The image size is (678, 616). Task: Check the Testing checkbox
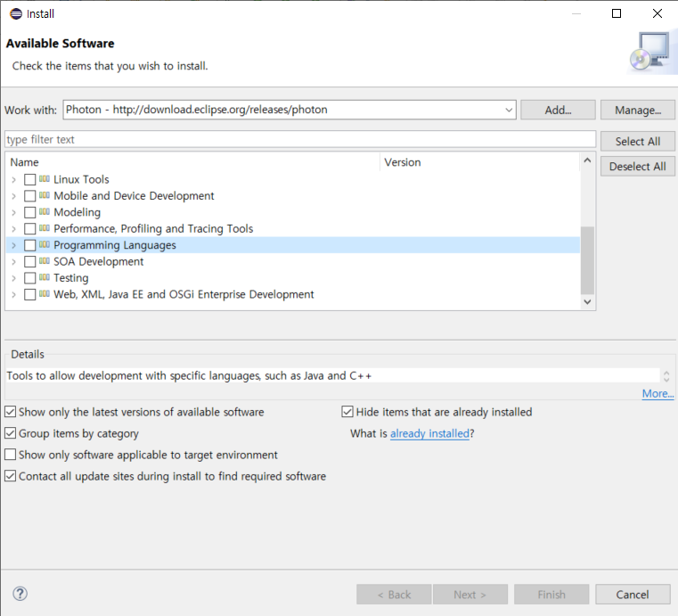point(29,278)
